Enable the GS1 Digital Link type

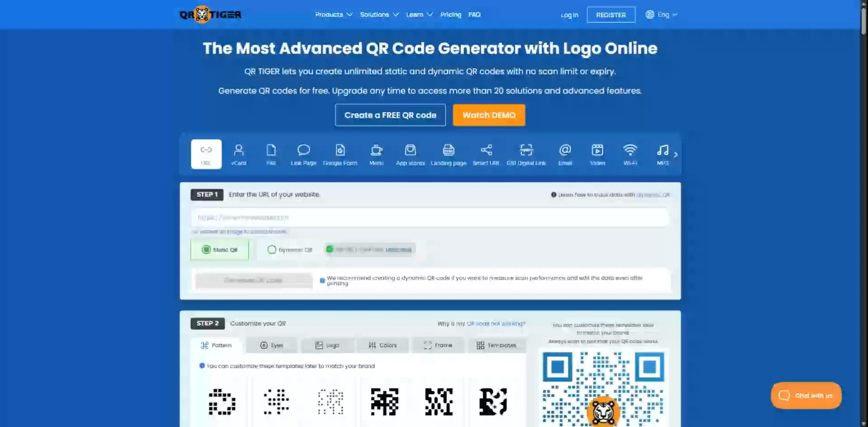pos(526,154)
